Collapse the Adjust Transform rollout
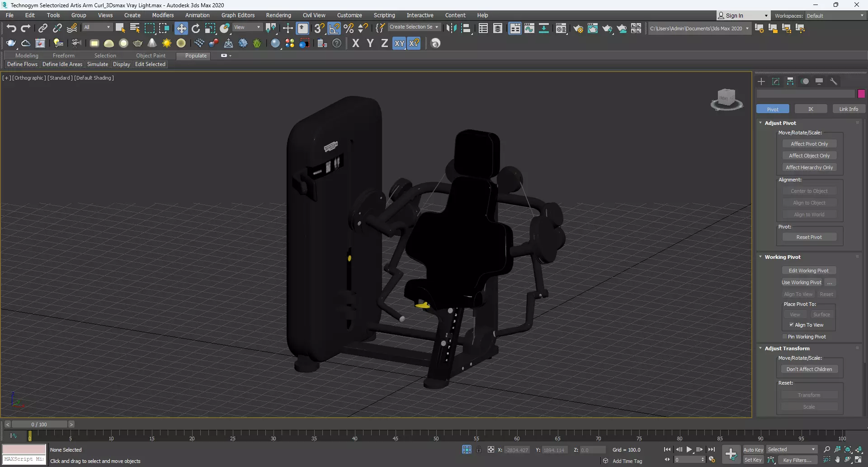The height and width of the screenshot is (467, 868). (x=760, y=348)
